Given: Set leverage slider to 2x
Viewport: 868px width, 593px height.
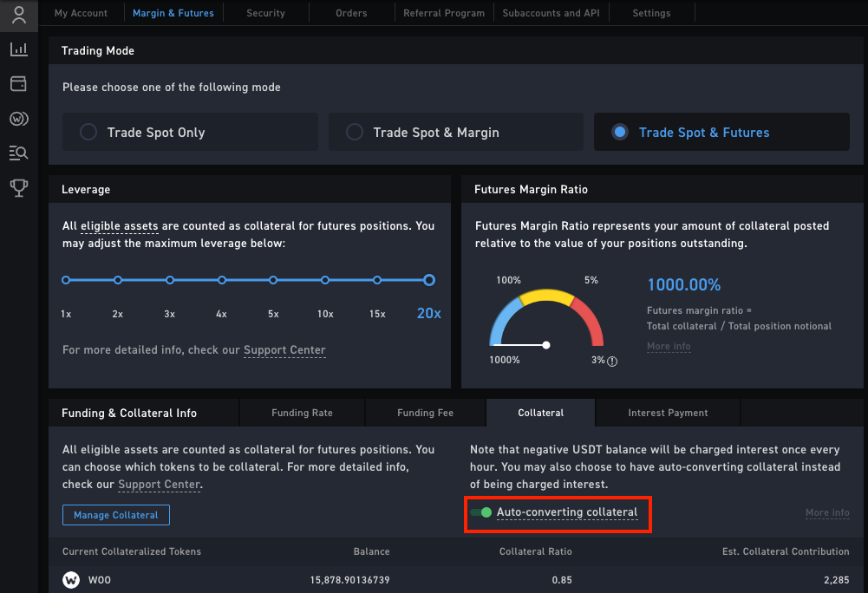Looking at the screenshot, I should click(x=118, y=280).
